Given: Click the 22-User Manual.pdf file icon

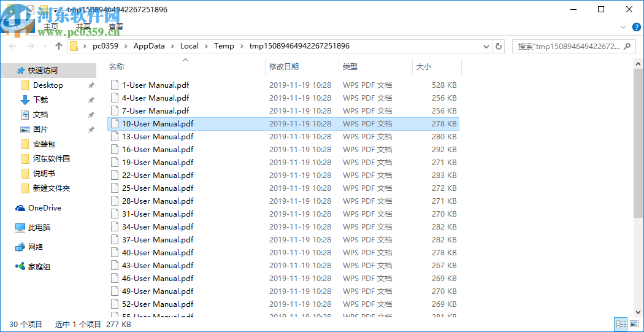Looking at the screenshot, I should [x=115, y=175].
